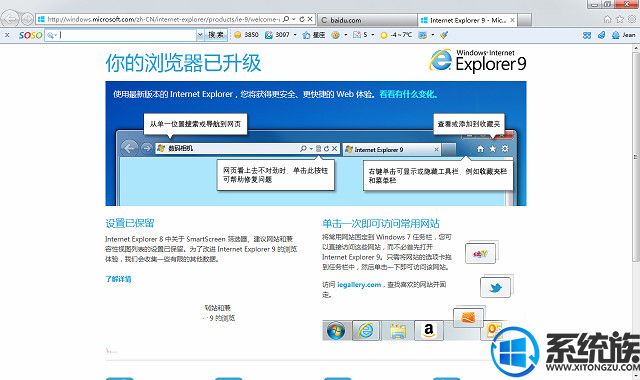
Task: Expand the address bar search dropdown arrow
Action: pyautogui.click(x=293, y=19)
